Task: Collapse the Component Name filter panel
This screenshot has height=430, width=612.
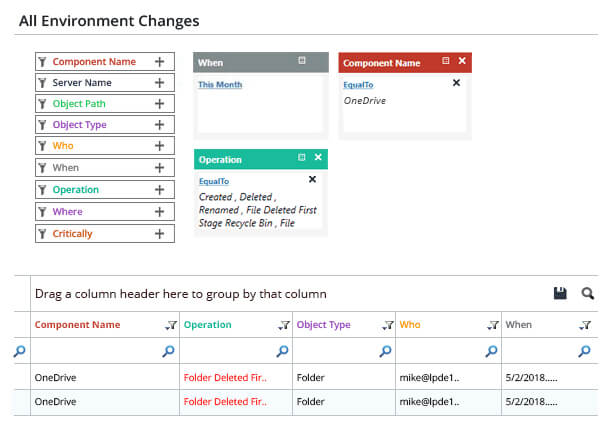Action: tap(445, 62)
